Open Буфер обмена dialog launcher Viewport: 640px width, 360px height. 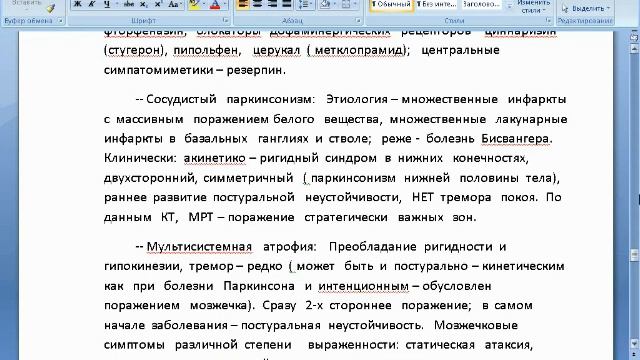(x=60, y=20)
